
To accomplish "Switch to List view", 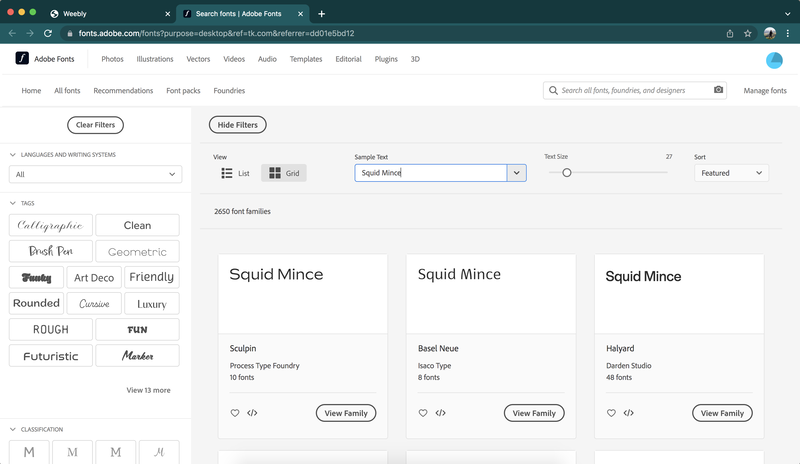I will point(235,173).
